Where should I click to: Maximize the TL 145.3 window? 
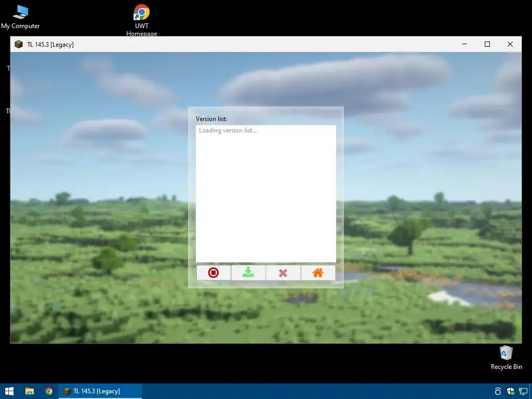(x=487, y=44)
